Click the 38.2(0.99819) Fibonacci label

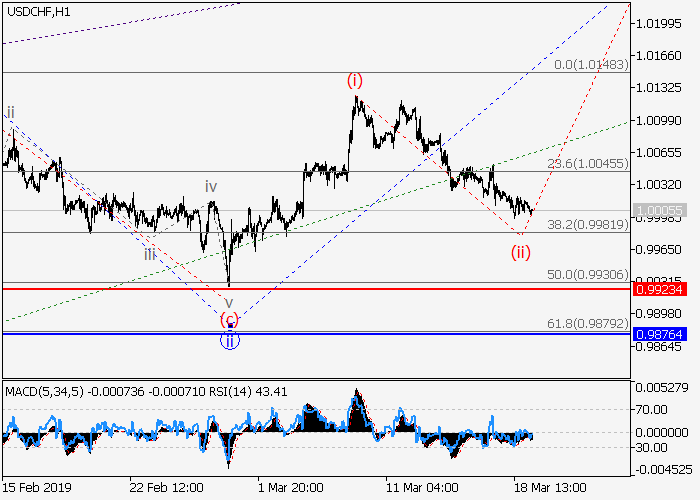point(587,225)
